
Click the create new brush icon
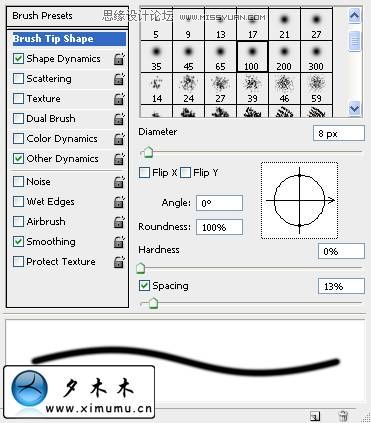click(x=315, y=416)
